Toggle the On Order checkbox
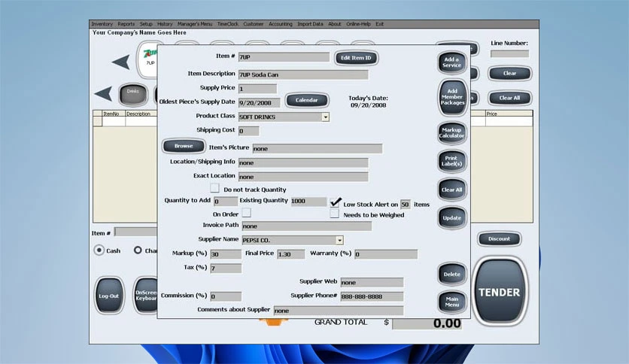 (x=246, y=213)
